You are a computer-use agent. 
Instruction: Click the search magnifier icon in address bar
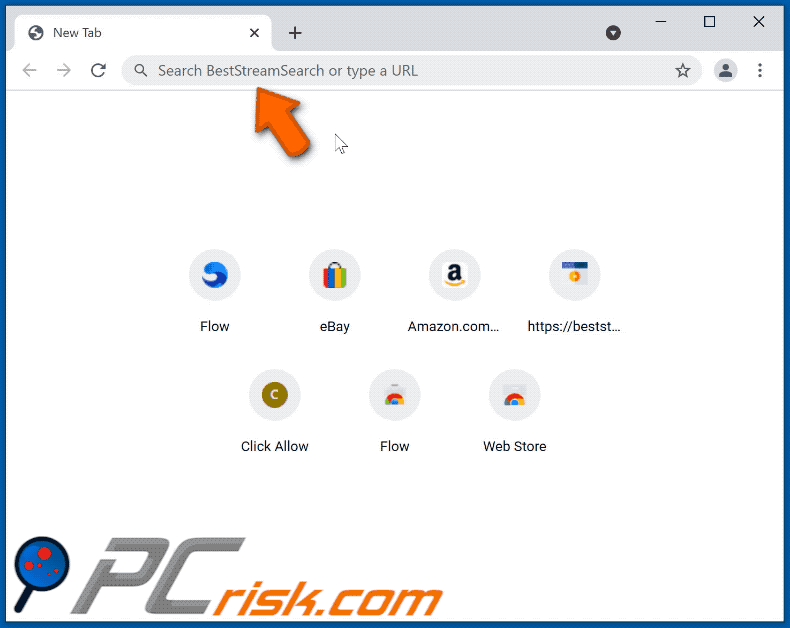[x=141, y=71]
